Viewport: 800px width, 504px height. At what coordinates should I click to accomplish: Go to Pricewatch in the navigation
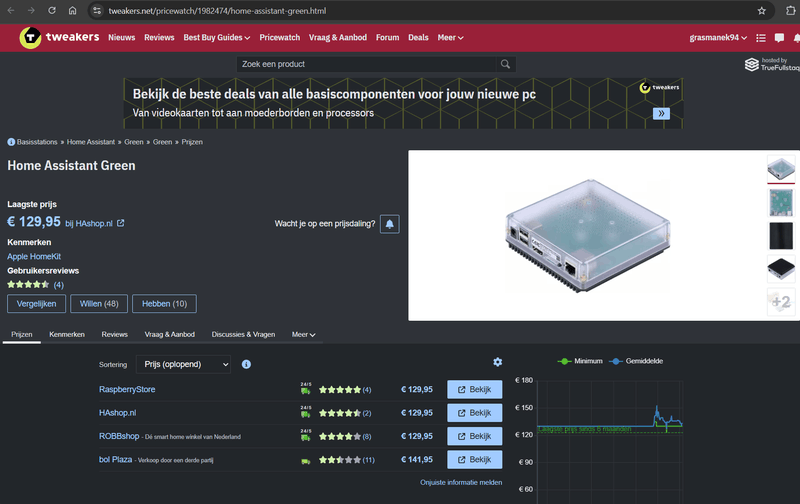coord(280,38)
